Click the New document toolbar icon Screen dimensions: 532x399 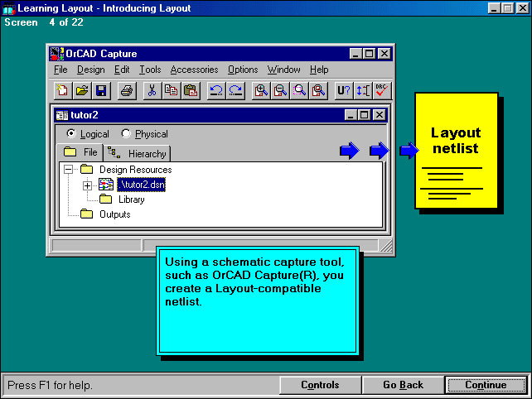click(63, 91)
